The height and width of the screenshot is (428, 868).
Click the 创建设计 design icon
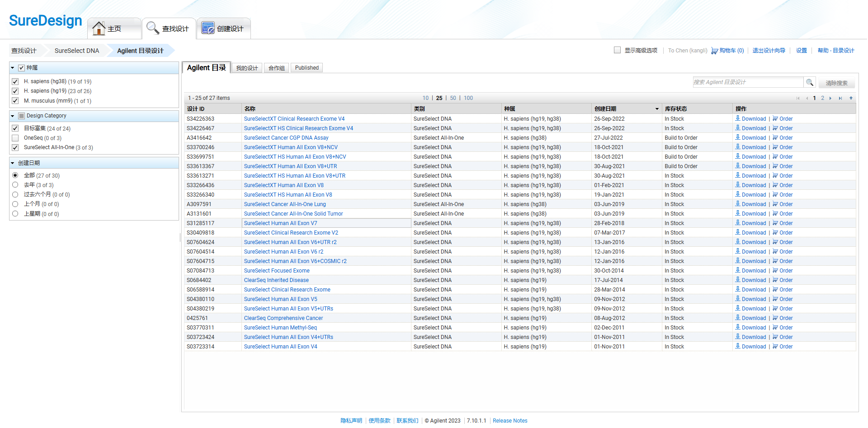208,28
